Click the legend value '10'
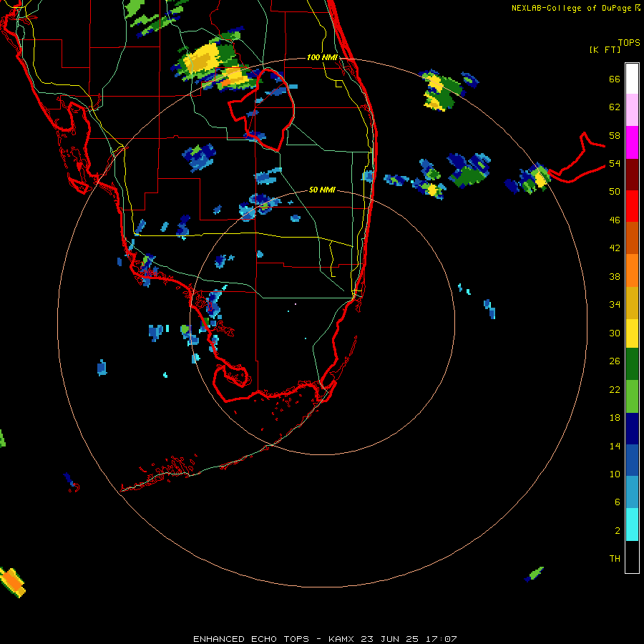The width and height of the screenshot is (644, 644). coord(615,474)
